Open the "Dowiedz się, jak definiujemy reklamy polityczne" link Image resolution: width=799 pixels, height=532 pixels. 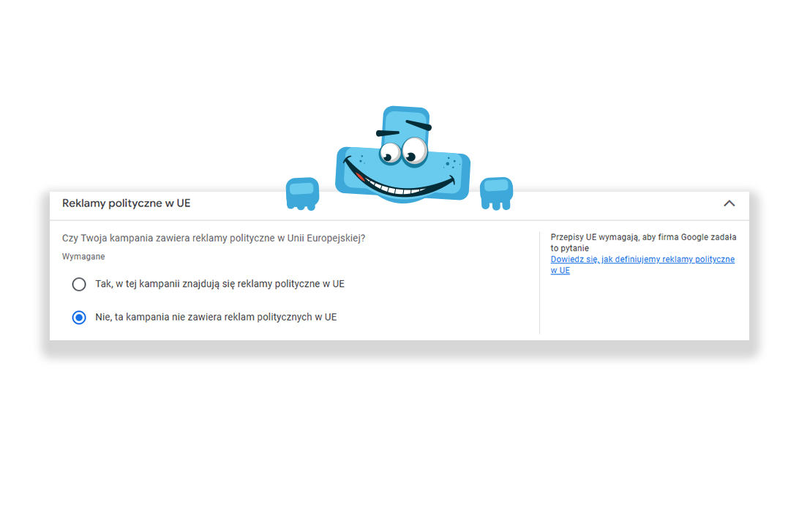[x=642, y=260]
